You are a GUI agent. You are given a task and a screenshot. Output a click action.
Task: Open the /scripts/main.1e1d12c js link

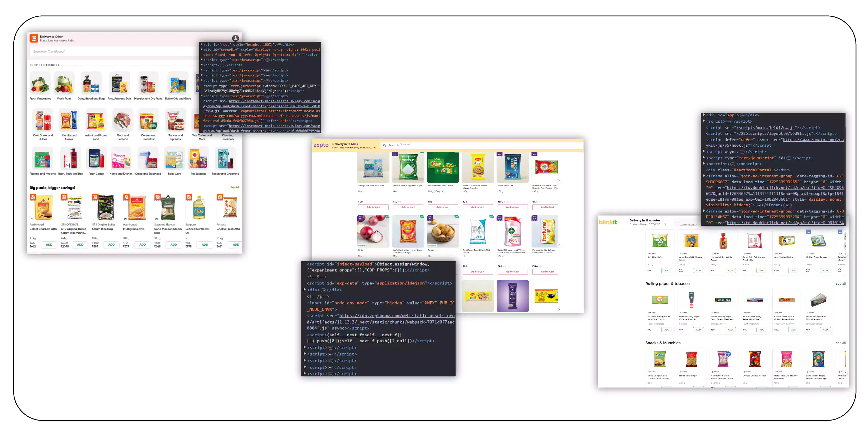766,128
